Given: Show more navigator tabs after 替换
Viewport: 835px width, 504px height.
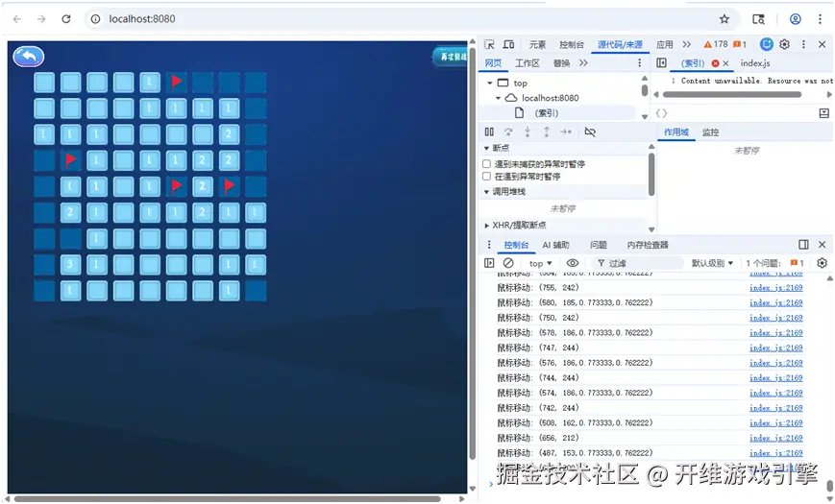Looking at the screenshot, I should click(583, 62).
